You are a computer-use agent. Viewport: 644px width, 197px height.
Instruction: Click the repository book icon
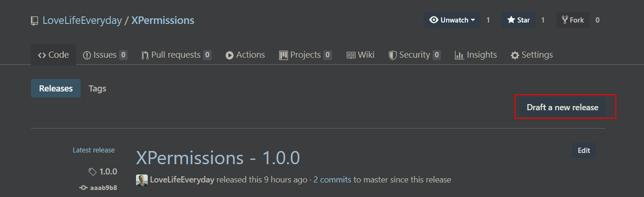34,21
